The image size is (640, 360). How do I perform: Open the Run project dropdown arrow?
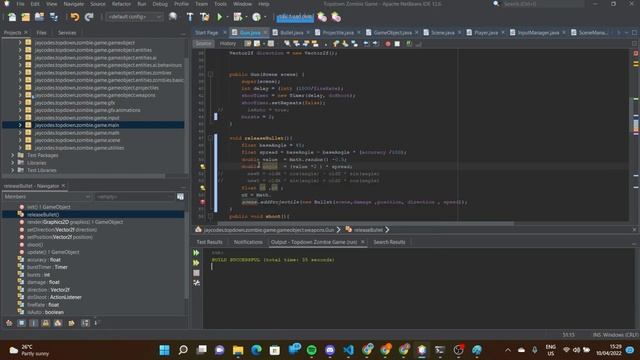coord(227,17)
